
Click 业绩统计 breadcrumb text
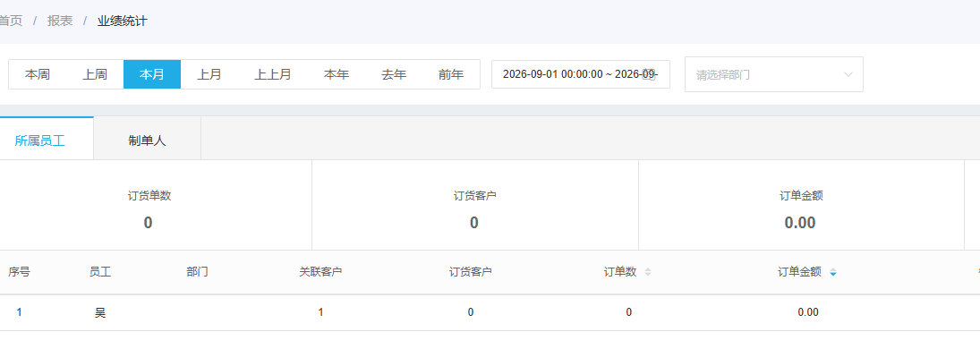tap(123, 21)
